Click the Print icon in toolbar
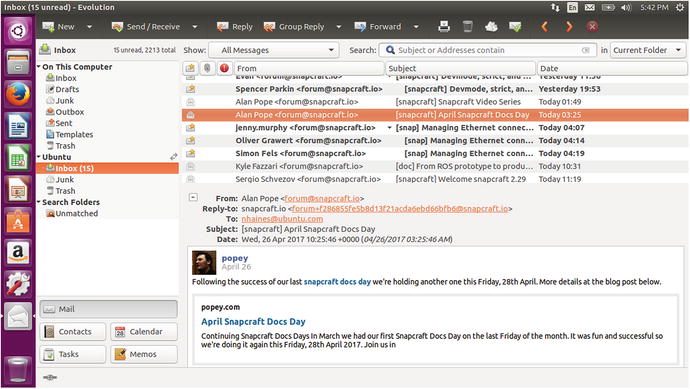Viewport: 690px width, 389px height. coord(444,27)
